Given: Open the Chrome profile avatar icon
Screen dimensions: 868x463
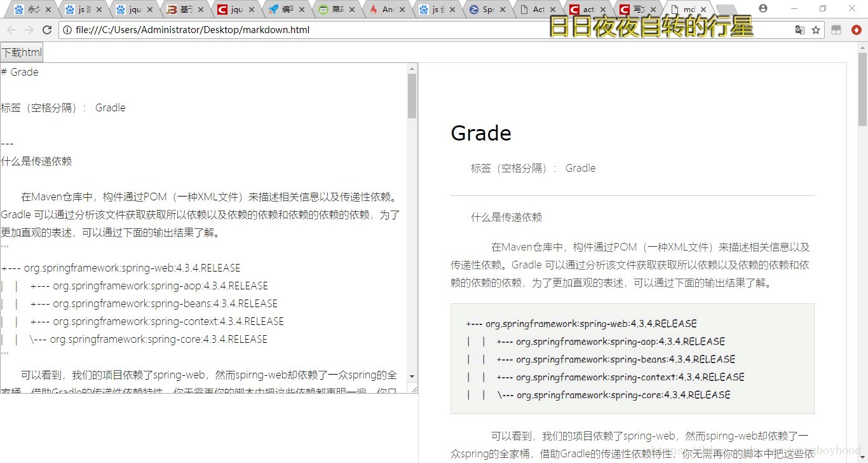Looking at the screenshot, I should (x=763, y=8).
